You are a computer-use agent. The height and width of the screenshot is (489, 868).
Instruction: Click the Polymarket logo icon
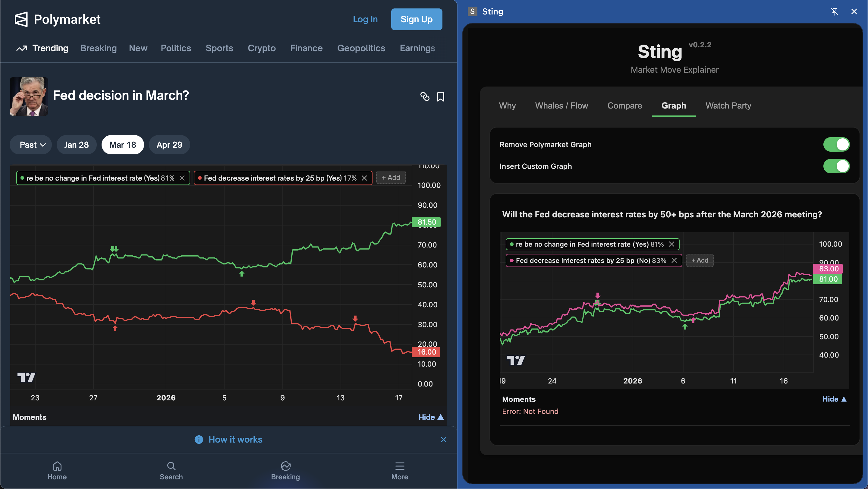(x=21, y=19)
